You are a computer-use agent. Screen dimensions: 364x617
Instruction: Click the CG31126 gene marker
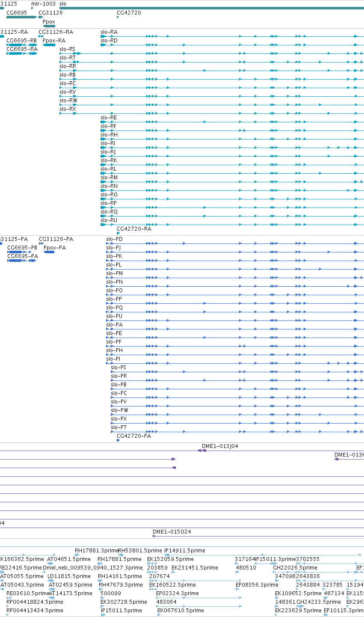coord(41,17)
